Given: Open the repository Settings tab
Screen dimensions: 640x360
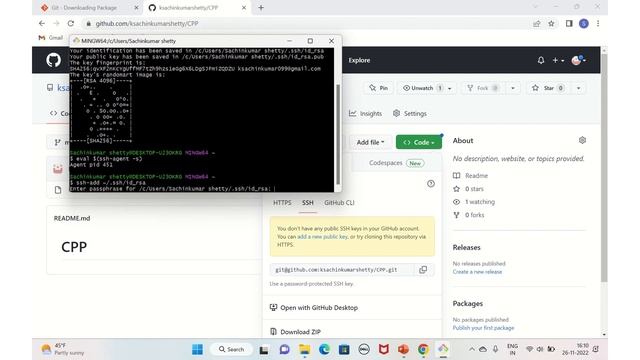Looking at the screenshot, I should (410, 113).
